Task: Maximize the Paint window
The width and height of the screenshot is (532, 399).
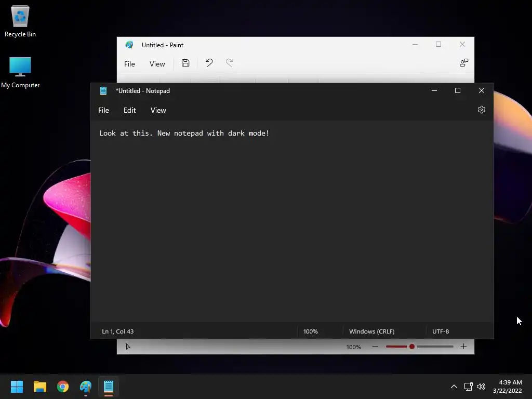Action: (x=438, y=45)
